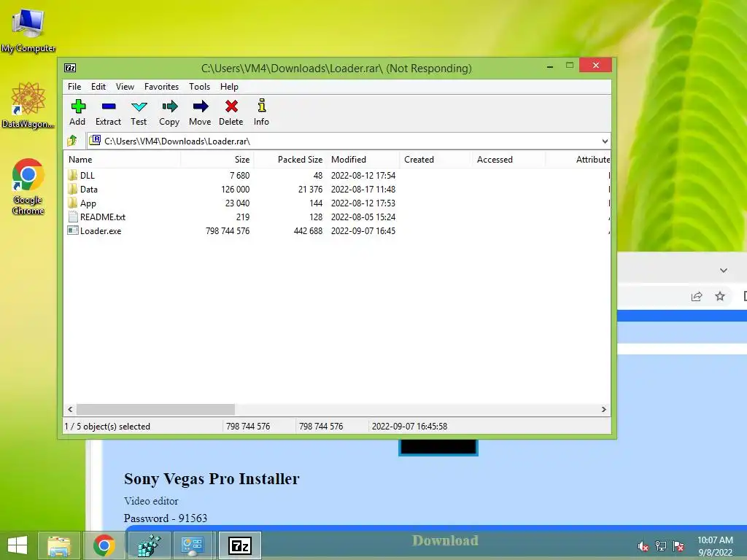Image resolution: width=747 pixels, height=560 pixels.
Task: Click the Loader.exe size 798 744 576
Action: point(228,231)
